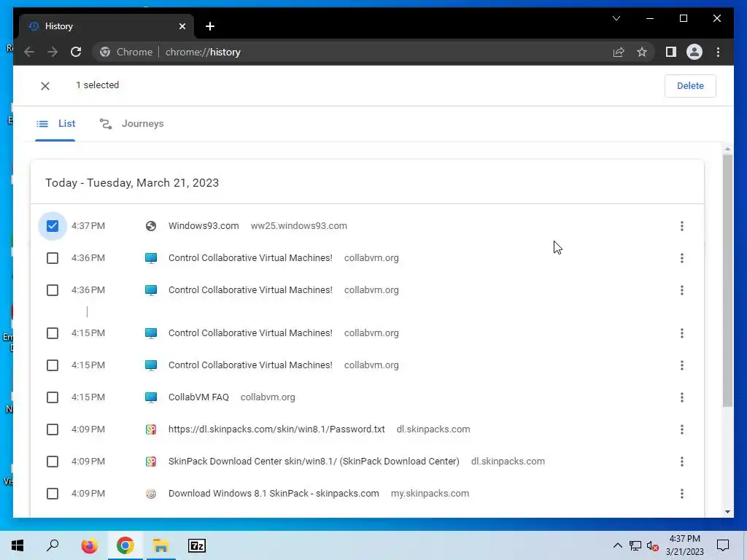747x560 pixels.
Task: Check the Password.txt entry checkbox
Action: tap(53, 429)
